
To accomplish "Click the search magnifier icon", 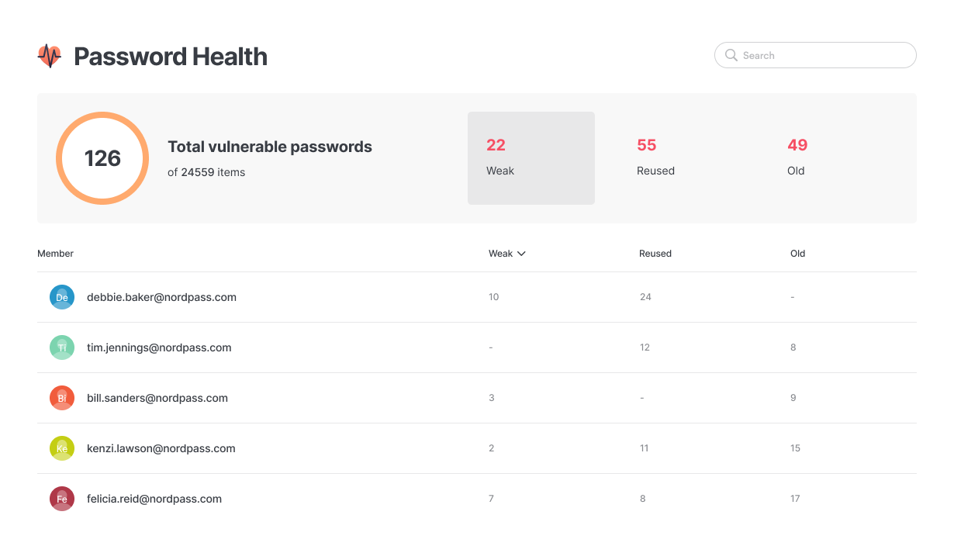I will point(731,55).
